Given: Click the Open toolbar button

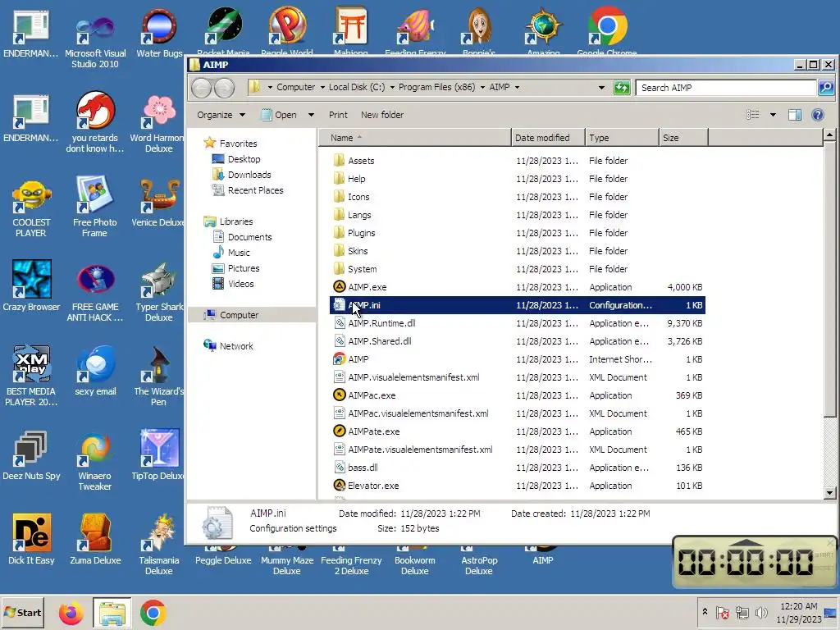Looking at the screenshot, I should tap(279, 115).
